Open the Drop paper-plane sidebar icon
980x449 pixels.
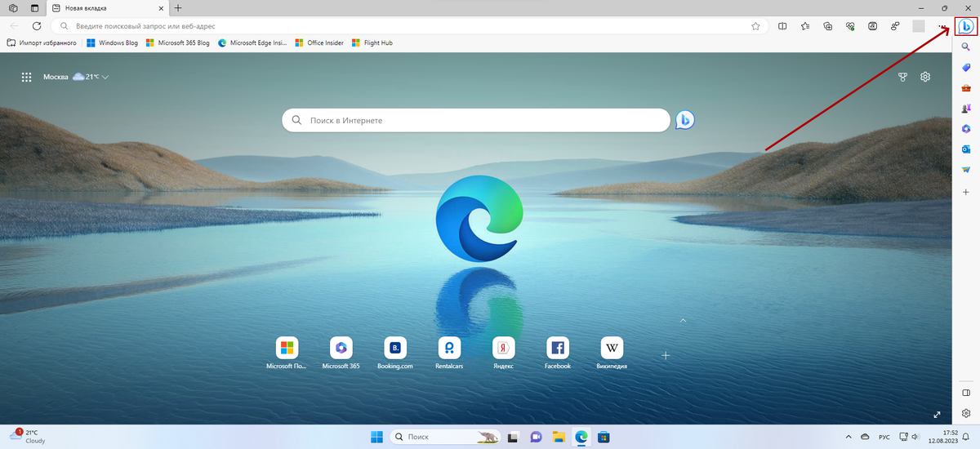point(966,170)
